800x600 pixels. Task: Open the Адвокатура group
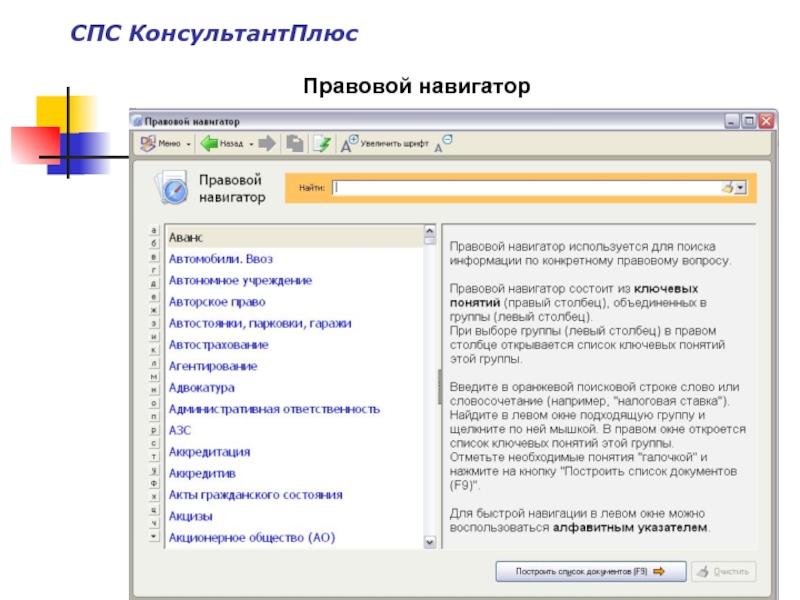pyautogui.click(x=202, y=387)
